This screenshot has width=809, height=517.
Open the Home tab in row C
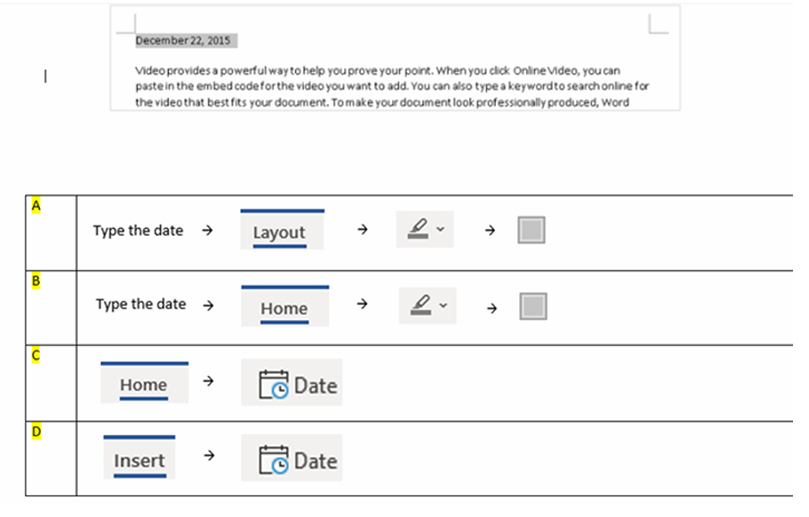(x=143, y=385)
